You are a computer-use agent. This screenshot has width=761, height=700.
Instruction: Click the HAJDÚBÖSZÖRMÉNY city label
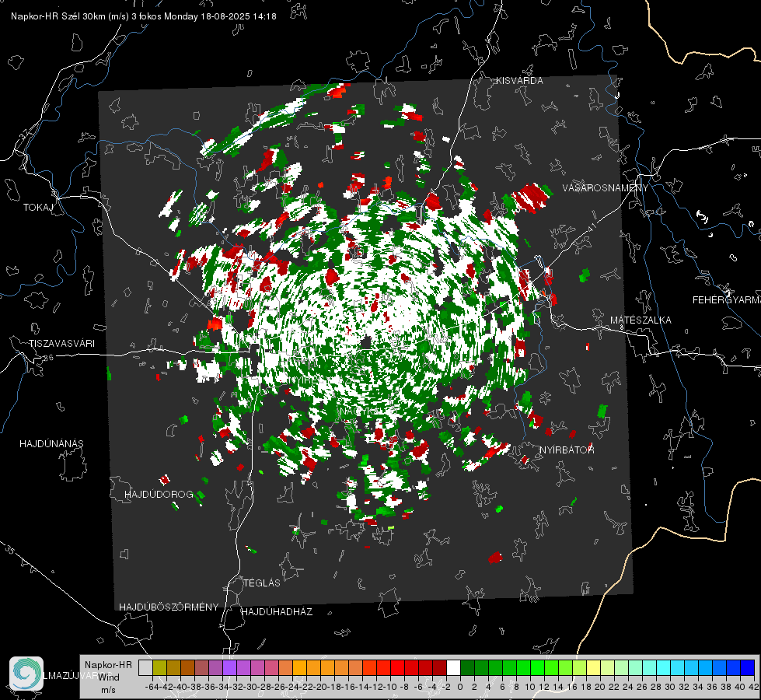(x=169, y=607)
